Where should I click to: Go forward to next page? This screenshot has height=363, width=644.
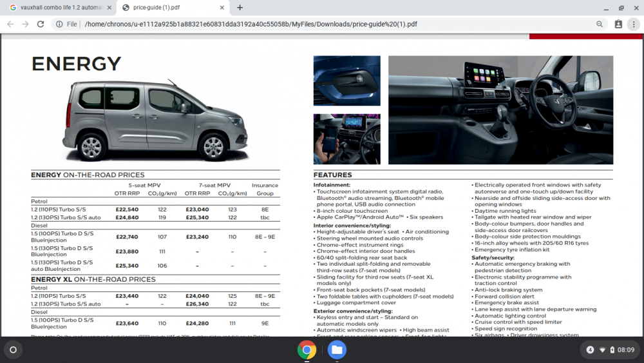pos(26,25)
